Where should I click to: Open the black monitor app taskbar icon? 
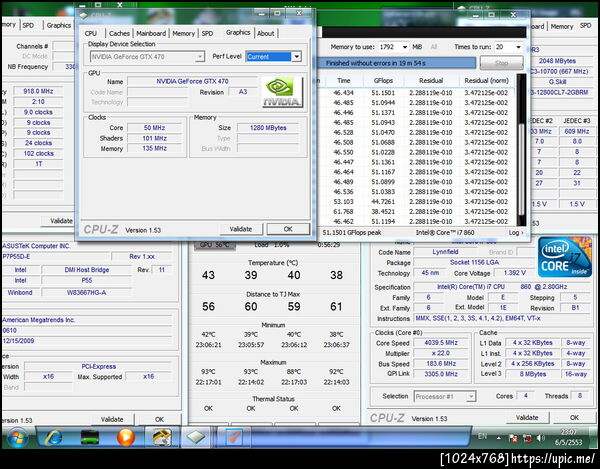[90, 437]
